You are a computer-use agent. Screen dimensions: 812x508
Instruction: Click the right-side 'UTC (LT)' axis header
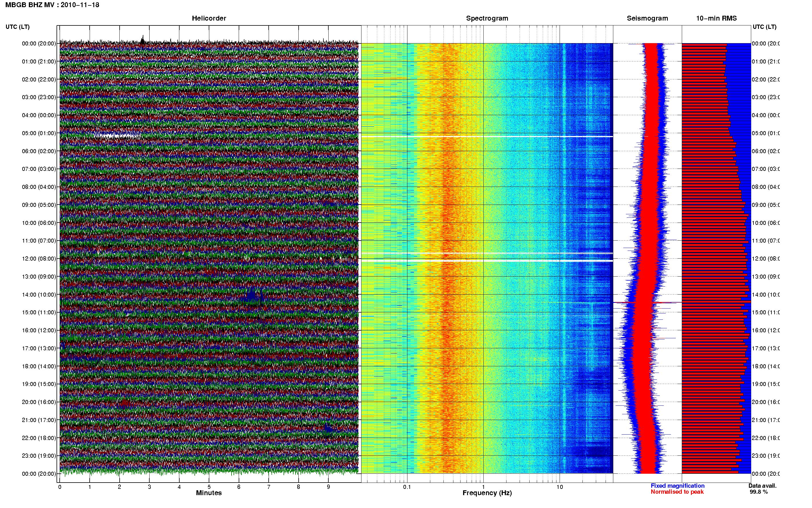[x=764, y=27]
